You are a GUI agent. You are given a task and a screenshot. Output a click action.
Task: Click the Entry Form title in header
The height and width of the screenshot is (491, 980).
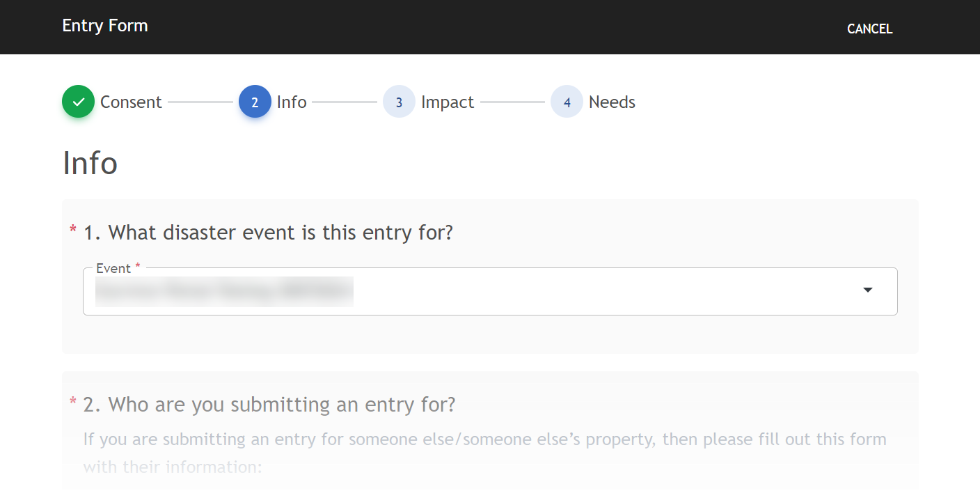105,26
